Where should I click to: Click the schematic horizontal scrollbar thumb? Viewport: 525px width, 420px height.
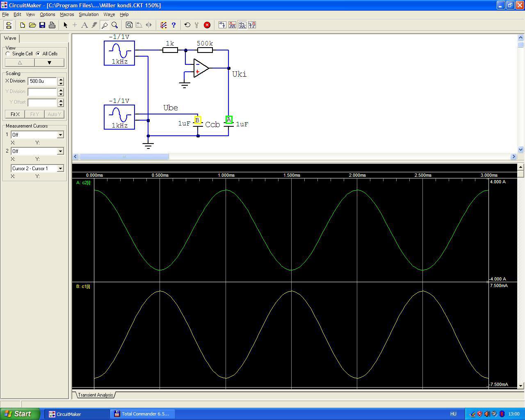pyautogui.click(x=123, y=156)
